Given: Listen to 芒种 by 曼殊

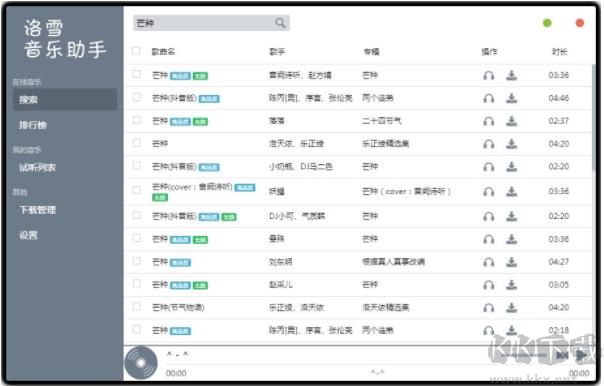Looking at the screenshot, I should (488, 239).
